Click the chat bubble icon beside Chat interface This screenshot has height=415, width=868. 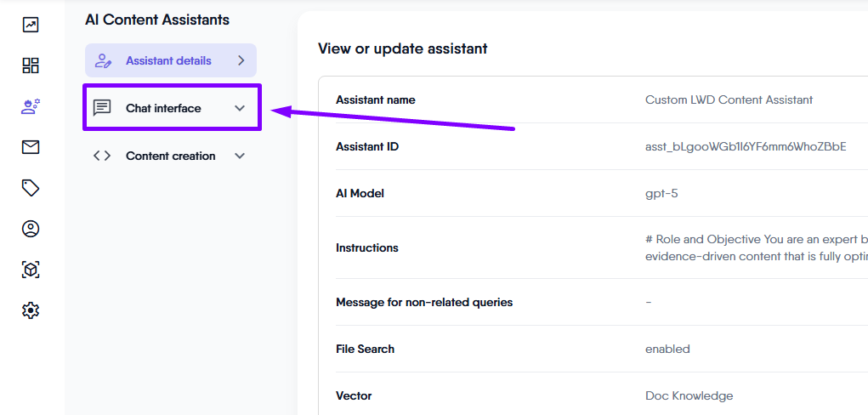pos(102,108)
